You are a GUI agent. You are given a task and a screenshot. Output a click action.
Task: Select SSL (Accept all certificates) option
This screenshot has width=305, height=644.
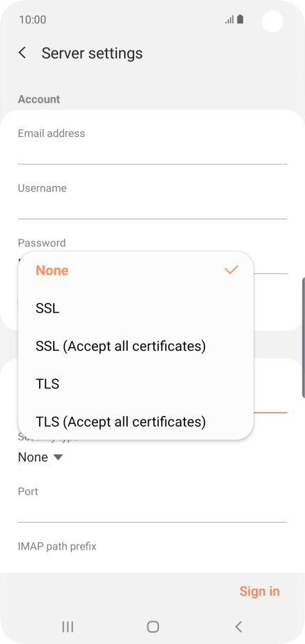(x=136, y=346)
